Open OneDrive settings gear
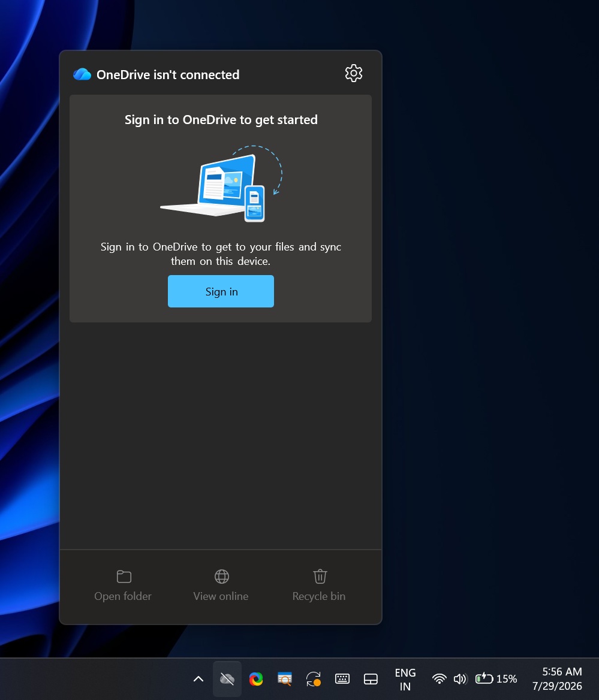This screenshot has height=700, width=599. (353, 73)
